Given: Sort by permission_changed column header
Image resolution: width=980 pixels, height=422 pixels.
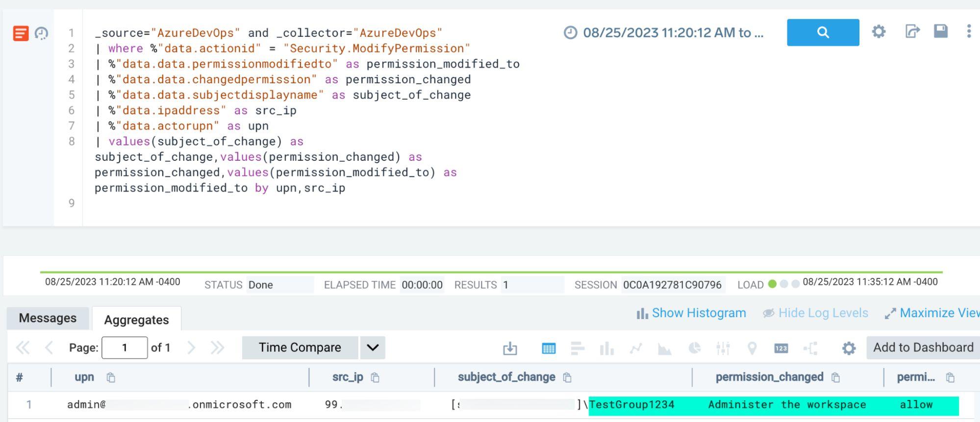Looking at the screenshot, I should coord(769,377).
